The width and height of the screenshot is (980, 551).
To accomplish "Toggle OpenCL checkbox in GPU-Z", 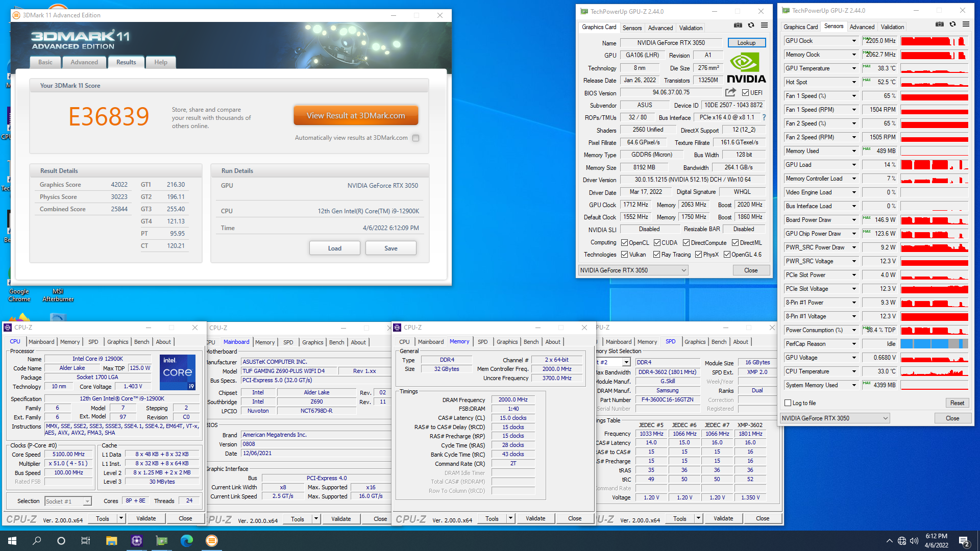I will tap(624, 243).
